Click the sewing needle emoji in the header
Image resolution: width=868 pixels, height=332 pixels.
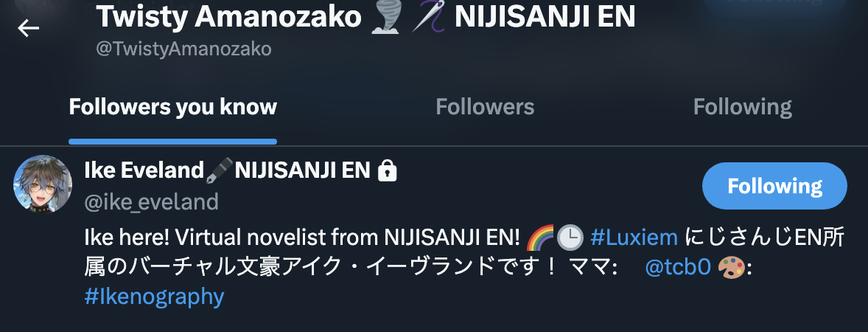click(430, 15)
